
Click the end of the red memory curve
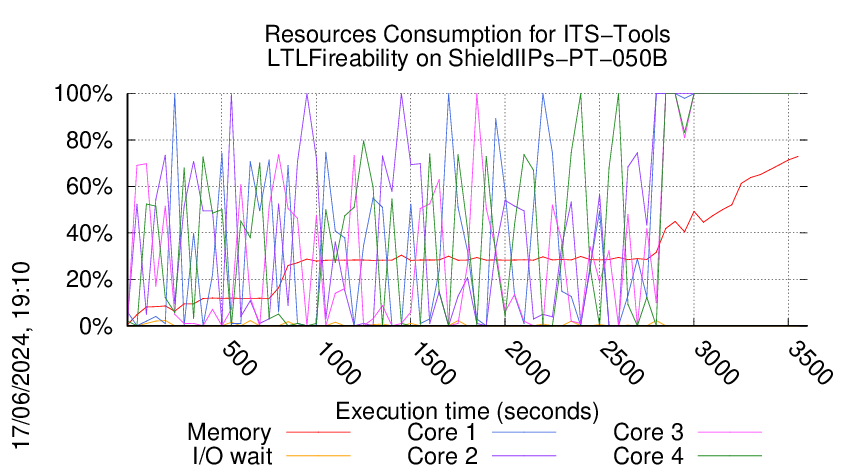click(797, 156)
